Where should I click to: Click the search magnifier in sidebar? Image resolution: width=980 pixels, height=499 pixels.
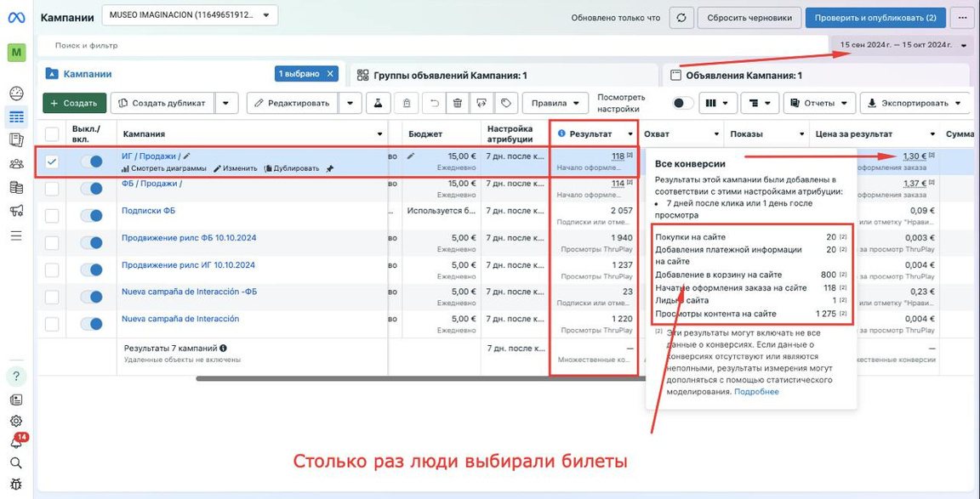click(16, 462)
